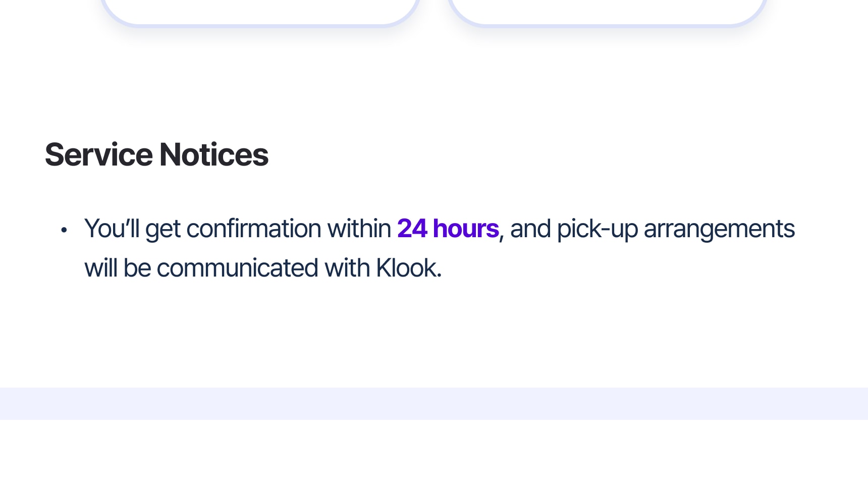This screenshot has width=868, height=486.
Task: Click the word "Service" in the heading
Action: (99, 154)
